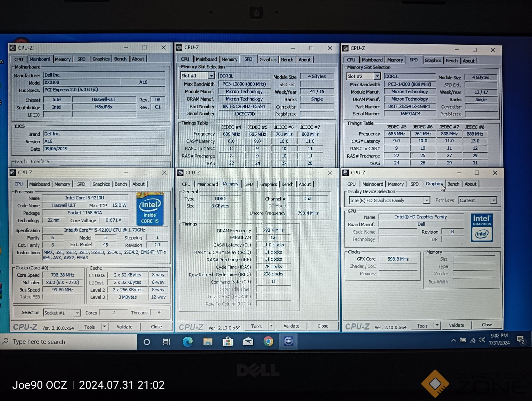The width and height of the screenshot is (532, 401).
Task: Click the Serial Number 10C5C79D field
Action: click(244, 114)
